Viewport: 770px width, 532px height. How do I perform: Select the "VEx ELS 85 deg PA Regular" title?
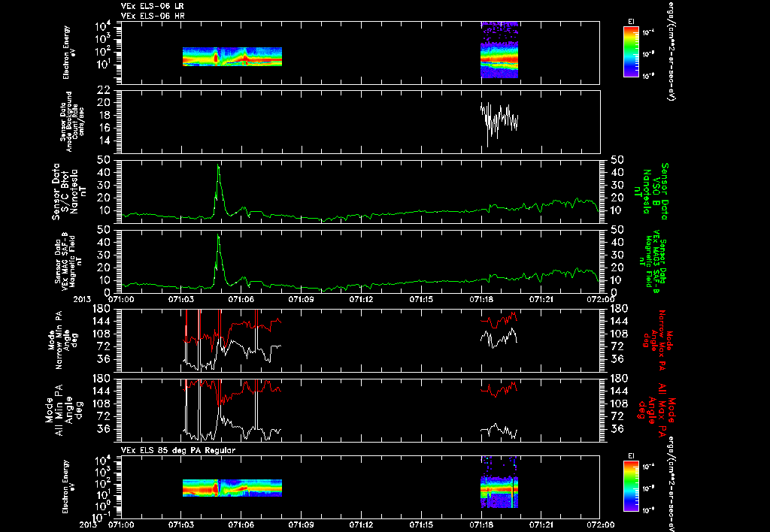coord(178,450)
